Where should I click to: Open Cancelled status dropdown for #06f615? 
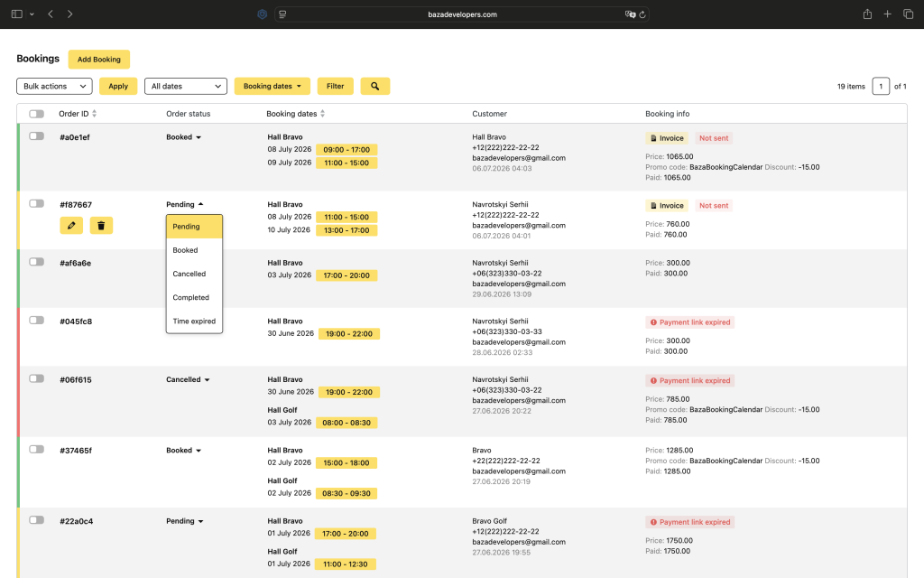(188, 380)
